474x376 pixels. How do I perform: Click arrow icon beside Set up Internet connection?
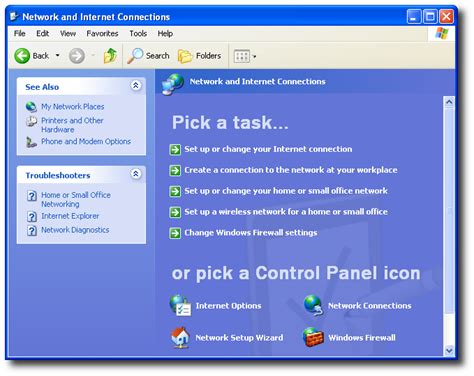175,150
